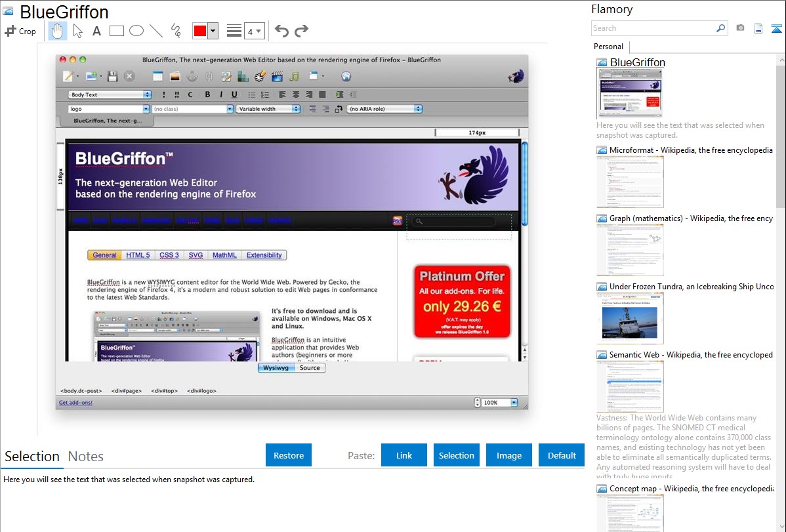Choose the arrow pointer tool
786x532 pixels.
(x=77, y=31)
